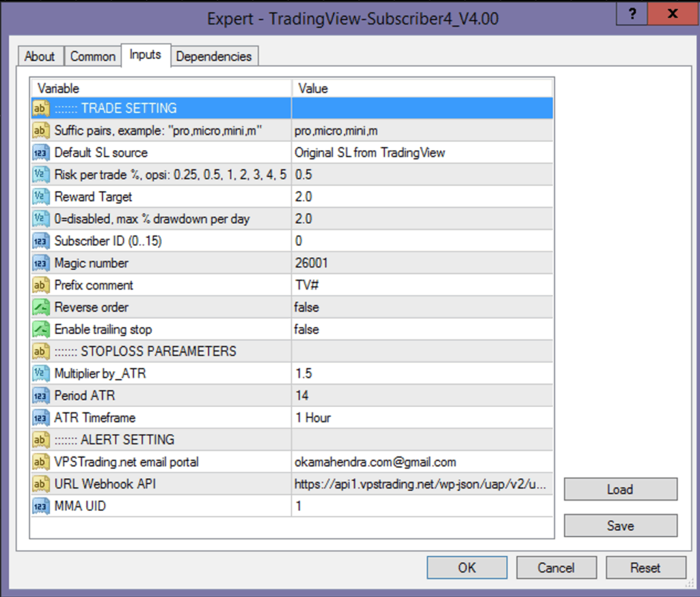Click the double icon beside Reward Target
The height and width of the screenshot is (597, 700).
[40, 197]
